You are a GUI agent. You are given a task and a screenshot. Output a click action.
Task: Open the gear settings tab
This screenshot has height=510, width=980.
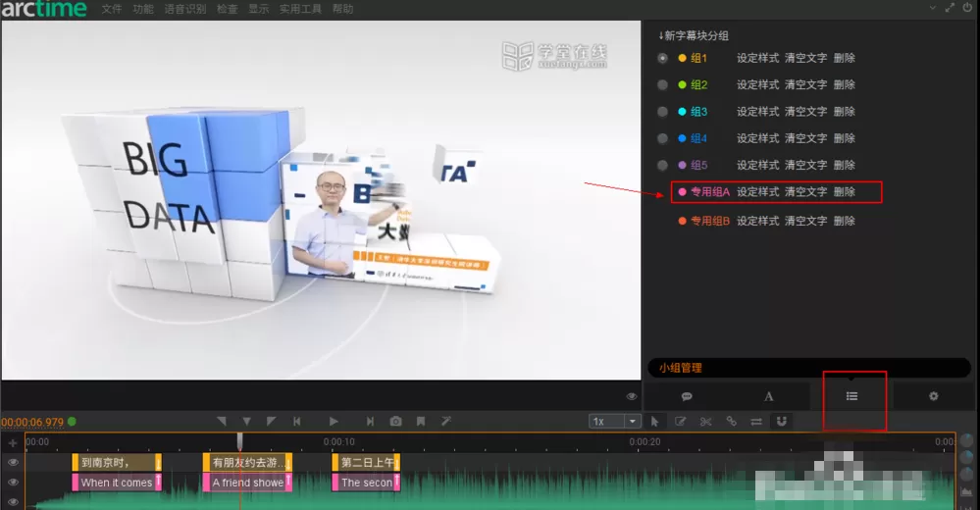tap(933, 396)
